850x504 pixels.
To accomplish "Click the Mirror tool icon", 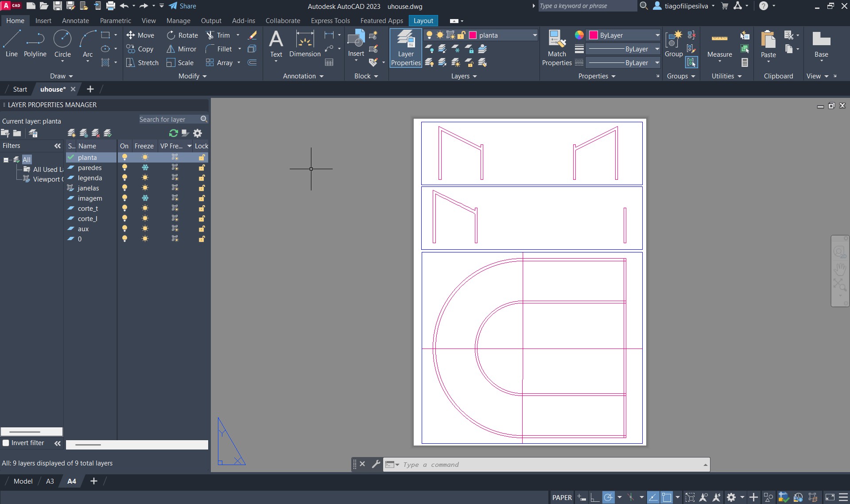I will point(171,49).
